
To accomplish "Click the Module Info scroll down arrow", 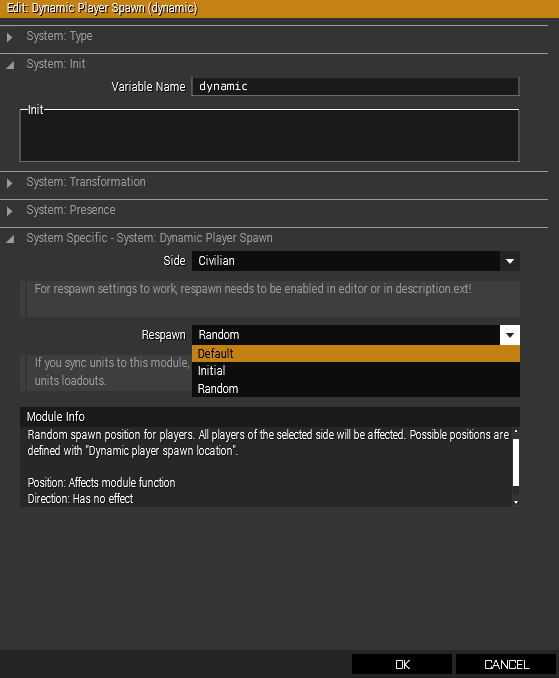I will (516, 502).
